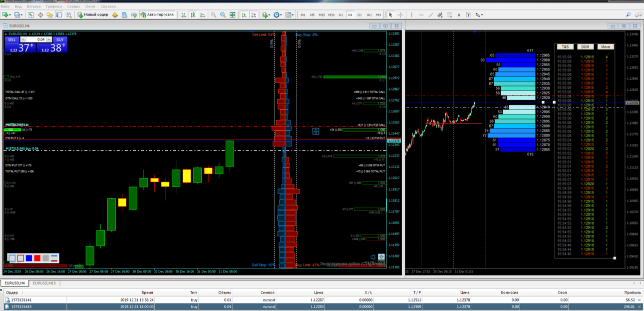Open the new chart toolbar icon
The image size is (644, 311).
(x=5, y=15)
